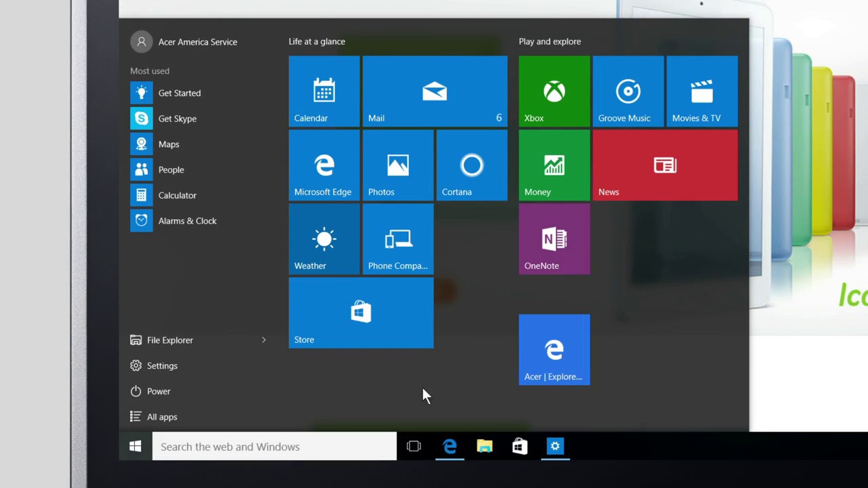Click the Search the web and Windows box

[x=275, y=447]
